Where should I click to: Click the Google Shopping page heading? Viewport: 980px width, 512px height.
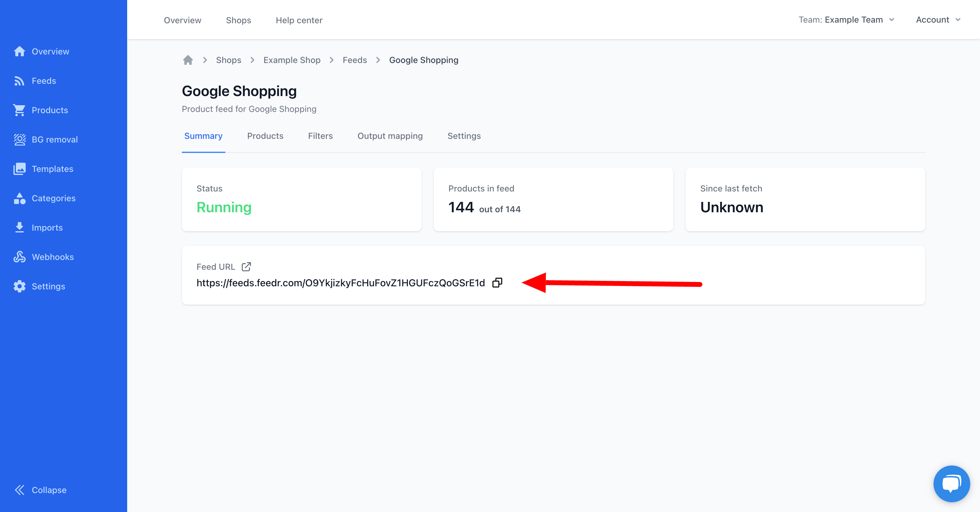[x=239, y=91]
